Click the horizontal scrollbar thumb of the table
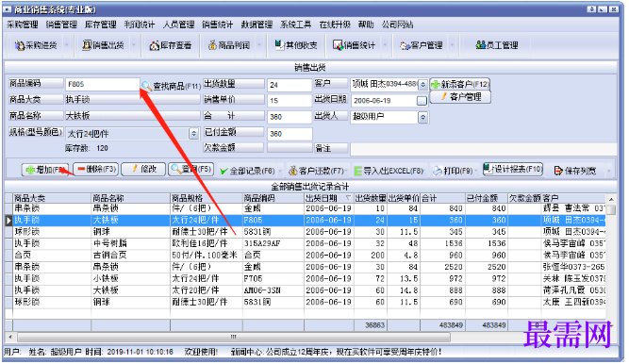The image size is (629, 364). 234,337
